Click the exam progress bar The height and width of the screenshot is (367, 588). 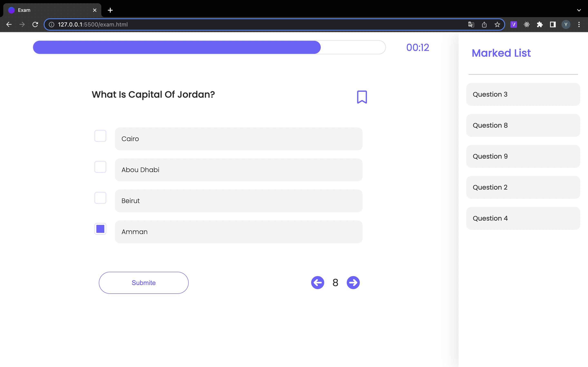pyautogui.click(x=209, y=47)
